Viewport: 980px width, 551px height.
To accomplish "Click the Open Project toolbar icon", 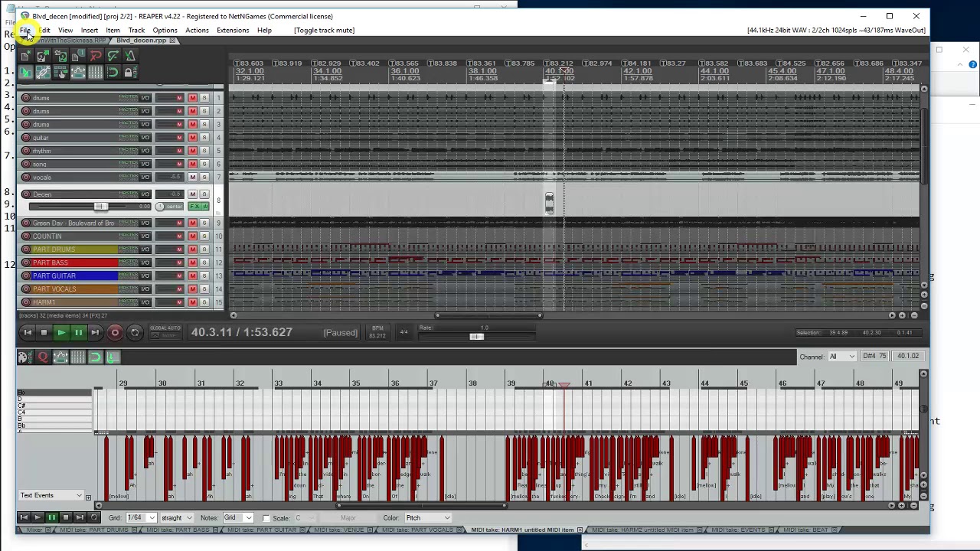I will click(43, 56).
